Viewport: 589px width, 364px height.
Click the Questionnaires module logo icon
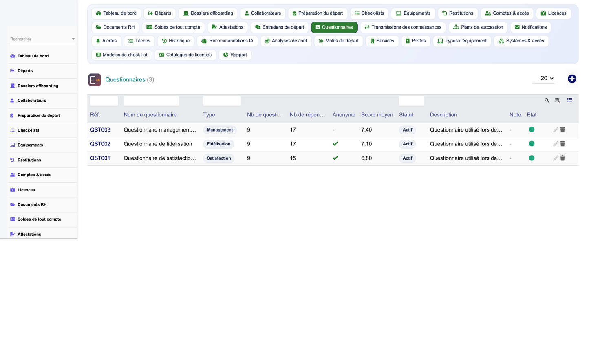(x=95, y=80)
